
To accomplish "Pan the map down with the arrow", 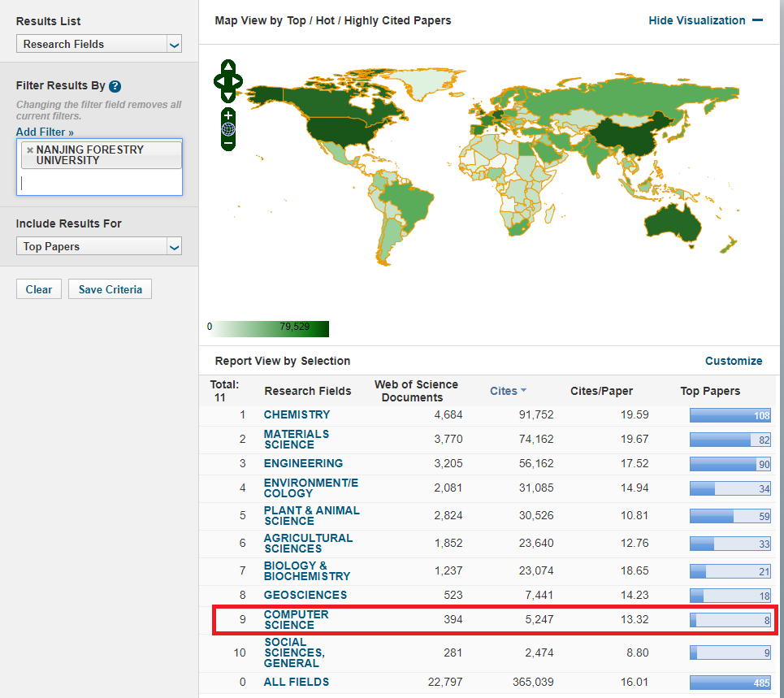I will (x=228, y=95).
